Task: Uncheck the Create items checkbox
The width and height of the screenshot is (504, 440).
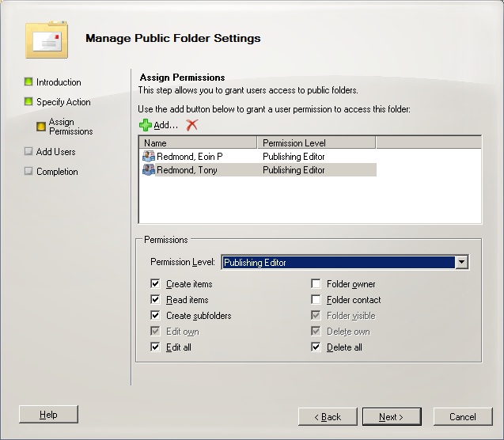Action: click(155, 284)
